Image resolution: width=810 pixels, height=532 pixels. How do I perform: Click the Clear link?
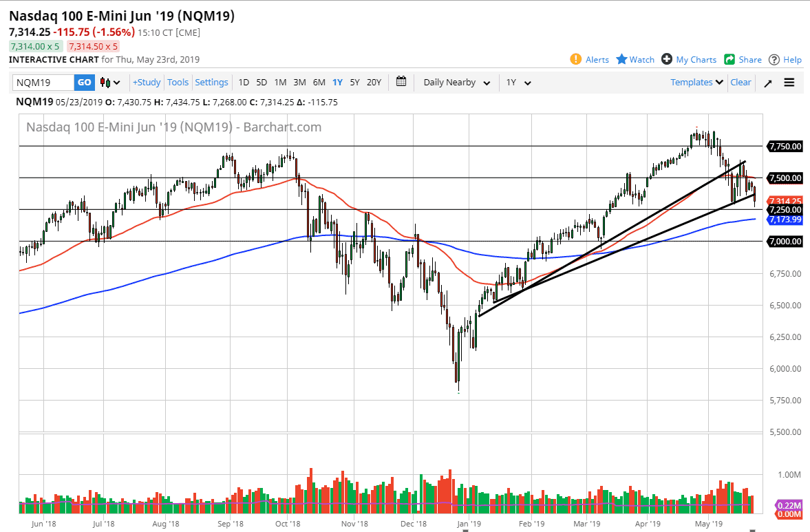click(x=740, y=83)
